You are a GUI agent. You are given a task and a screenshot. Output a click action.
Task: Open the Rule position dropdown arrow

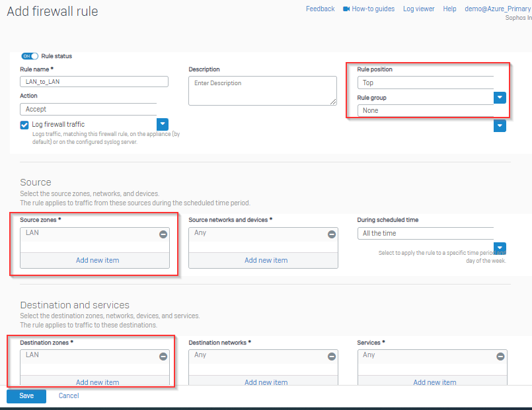coord(500,98)
